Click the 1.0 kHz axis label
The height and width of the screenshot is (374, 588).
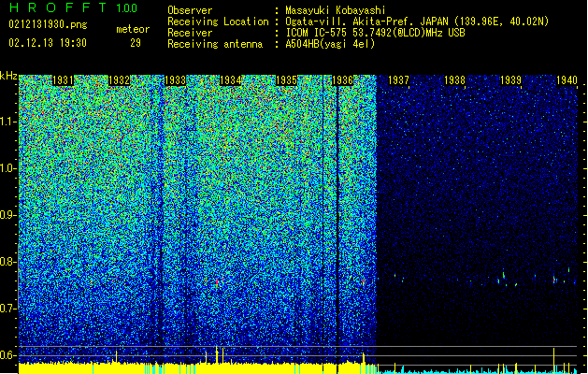point(8,168)
